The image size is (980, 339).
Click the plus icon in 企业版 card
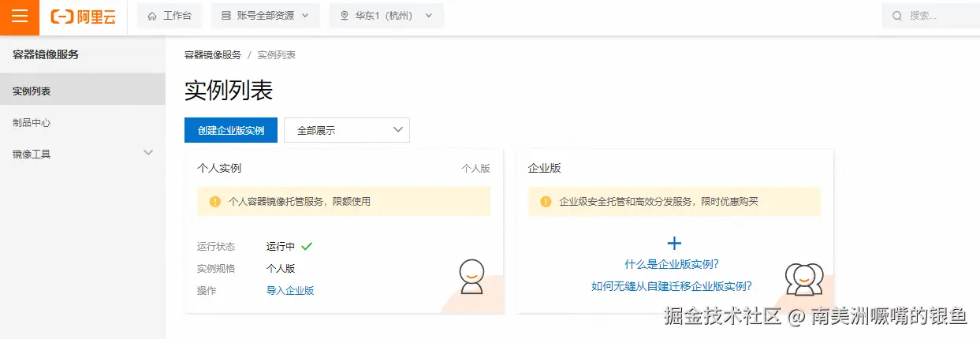tap(674, 244)
